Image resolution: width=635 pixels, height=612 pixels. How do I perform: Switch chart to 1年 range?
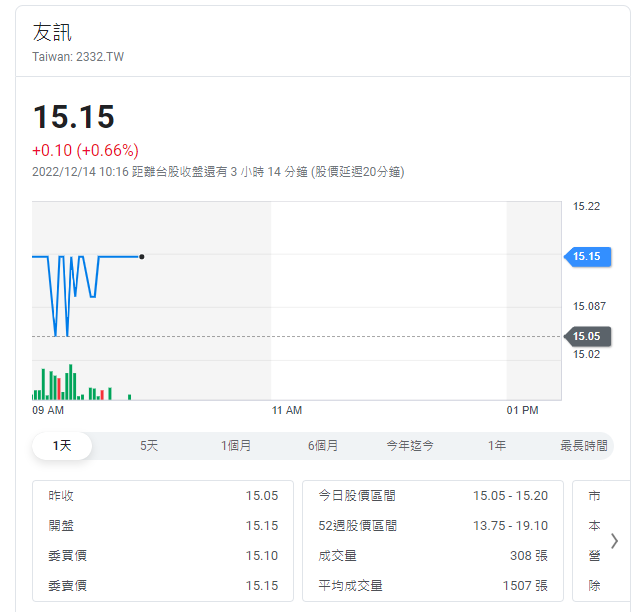pos(497,446)
